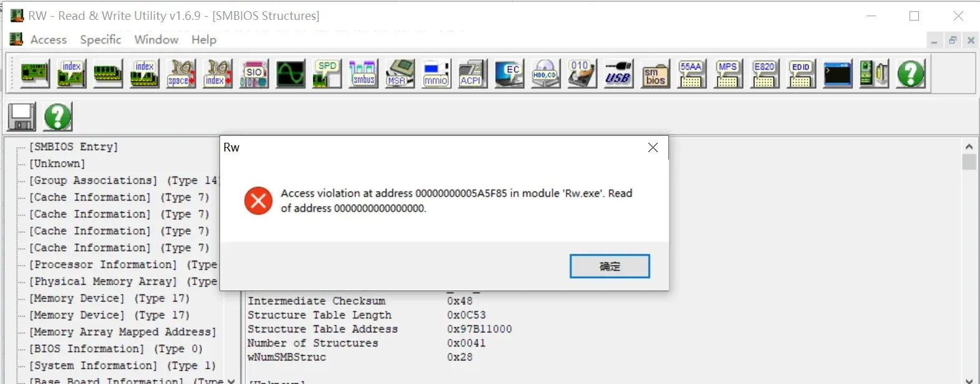
Task: Click the 确定 OK button in dialog
Action: click(x=610, y=266)
